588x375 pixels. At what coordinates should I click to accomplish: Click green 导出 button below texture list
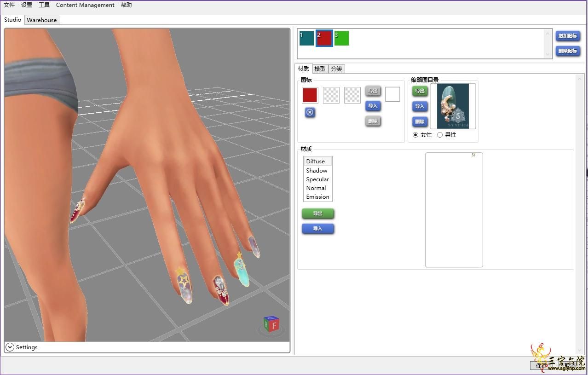(318, 213)
